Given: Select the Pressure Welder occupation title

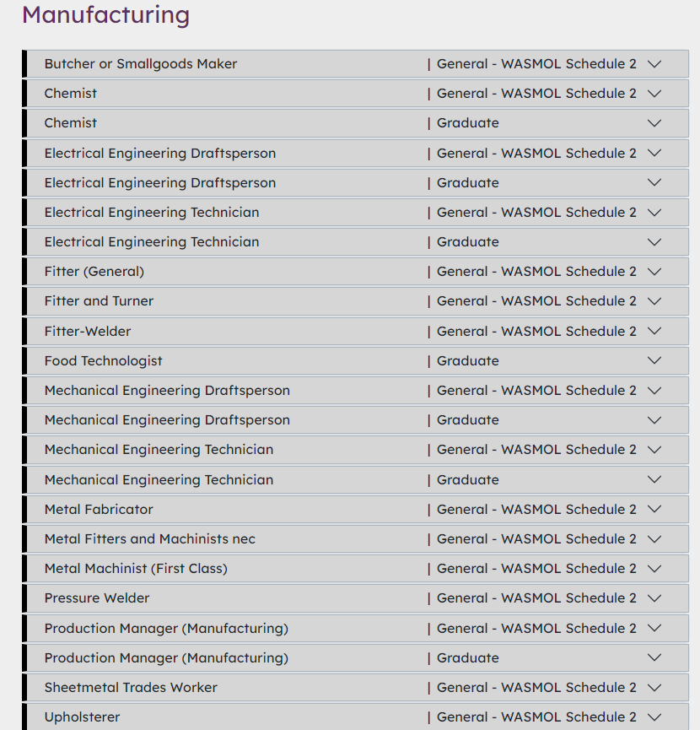Looking at the screenshot, I should coord(97,598).
